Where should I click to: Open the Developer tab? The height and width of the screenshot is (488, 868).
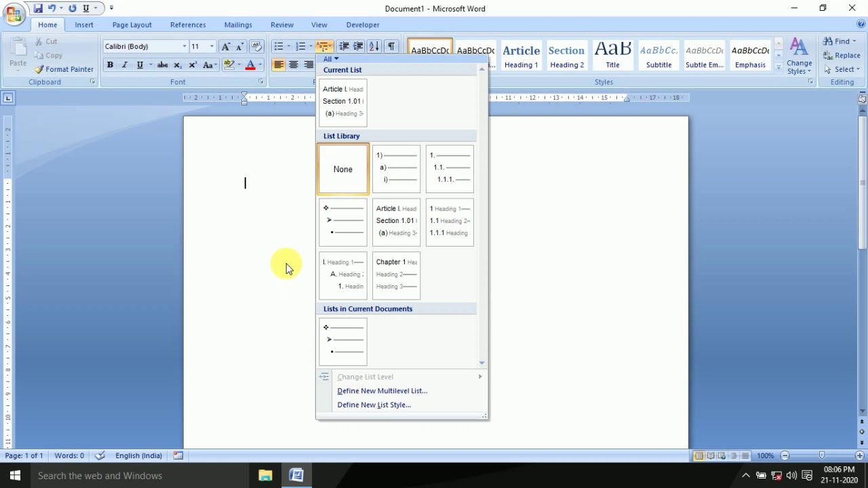point(363,25)
